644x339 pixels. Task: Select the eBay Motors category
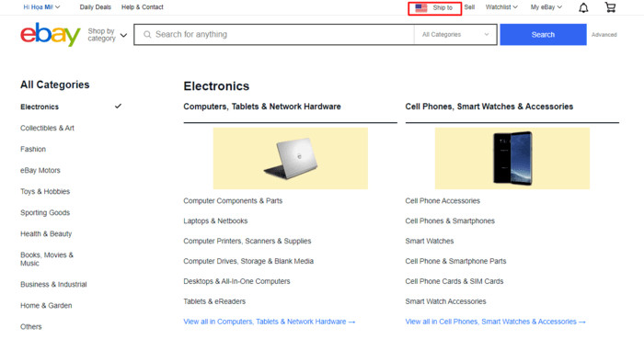[x=40, y=170]
